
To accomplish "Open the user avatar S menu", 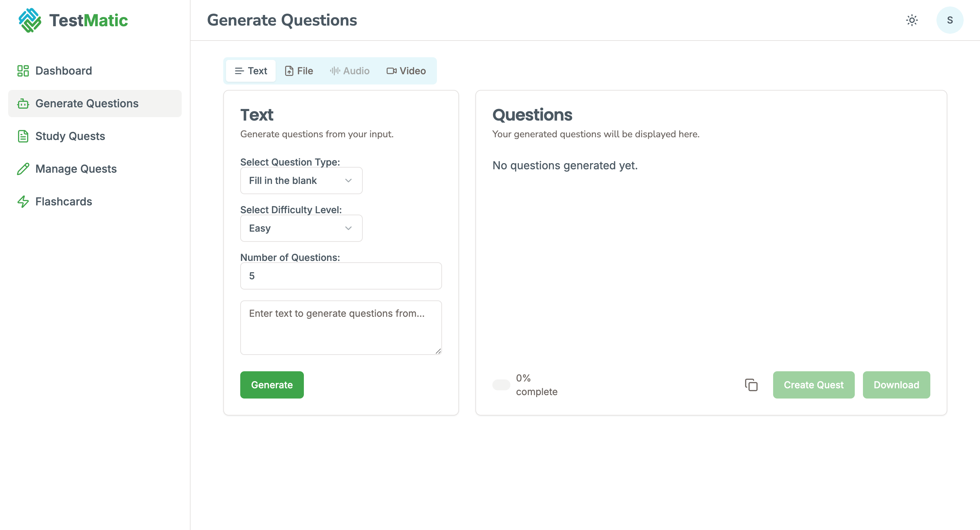I will pos(950,20).
